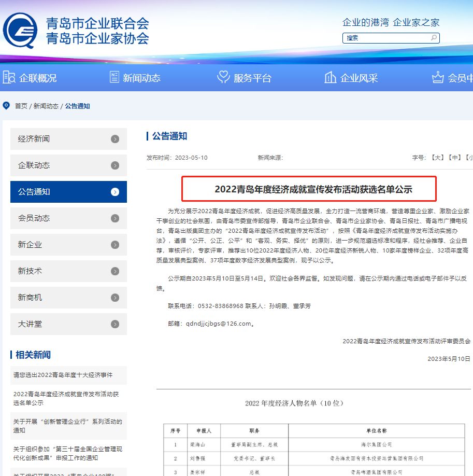Select 新技术 sidebar item

(68, 271)
